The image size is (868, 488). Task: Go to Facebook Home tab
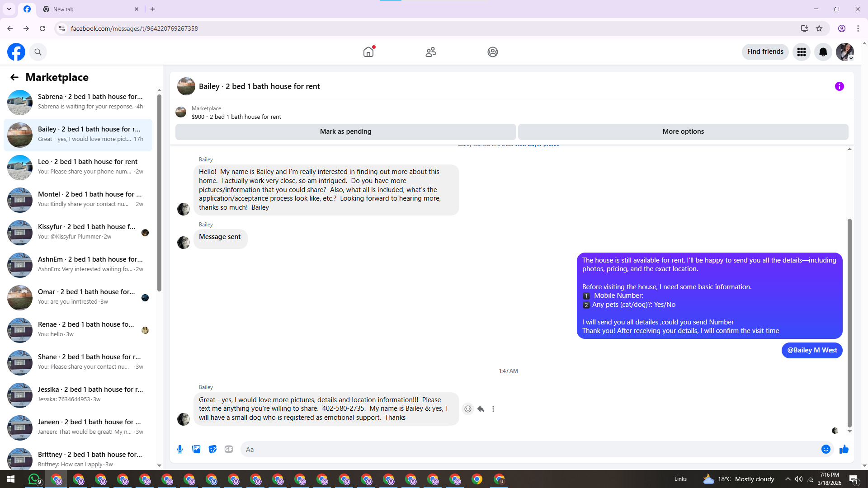point(368,52)
